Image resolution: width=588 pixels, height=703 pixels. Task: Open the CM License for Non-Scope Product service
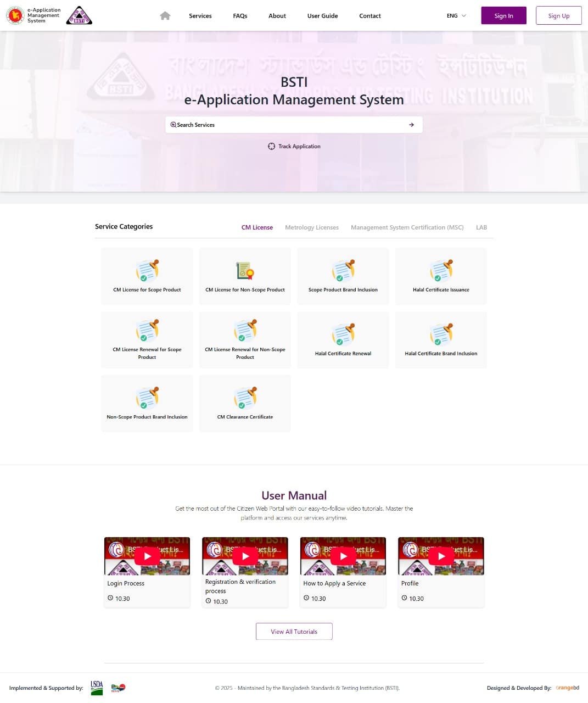[244, 270]
